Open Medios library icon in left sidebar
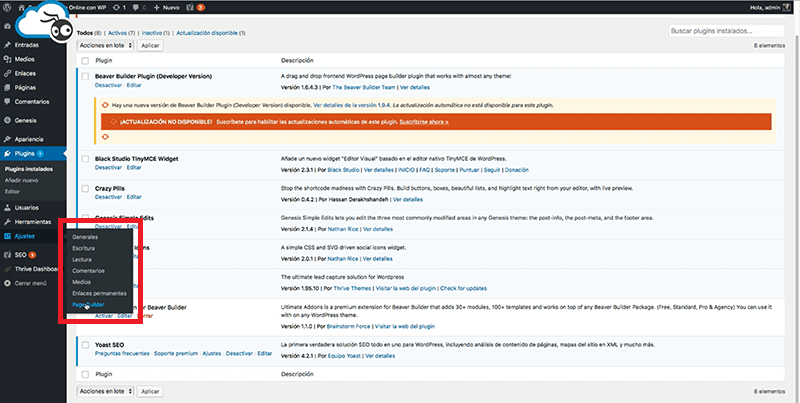Viewport: 800px width, 403px height. pos(7,59)
